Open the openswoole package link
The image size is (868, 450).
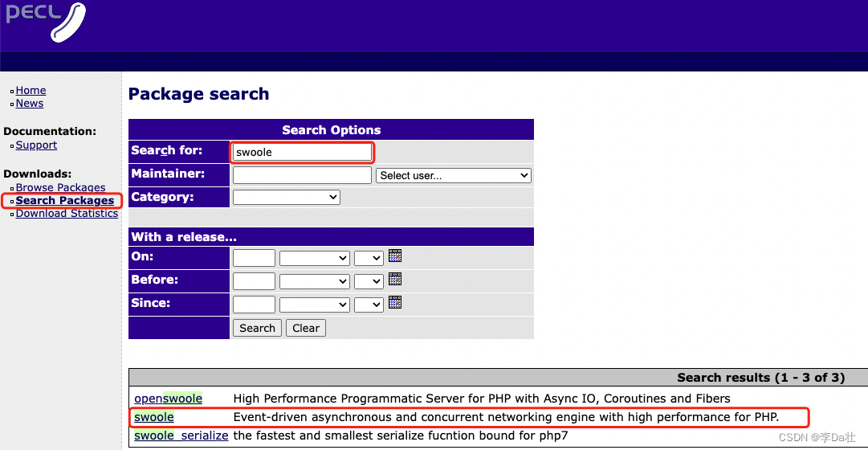tap(168, 399)
